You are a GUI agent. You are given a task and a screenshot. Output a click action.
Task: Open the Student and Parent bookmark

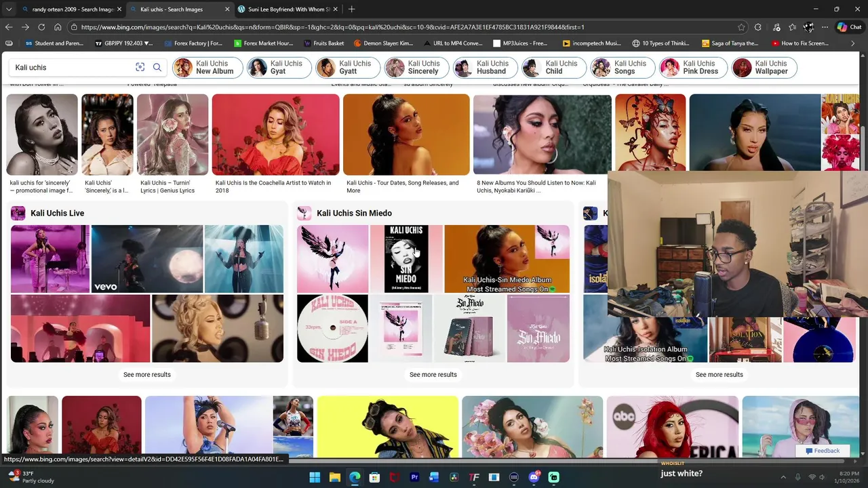point(54,43)
